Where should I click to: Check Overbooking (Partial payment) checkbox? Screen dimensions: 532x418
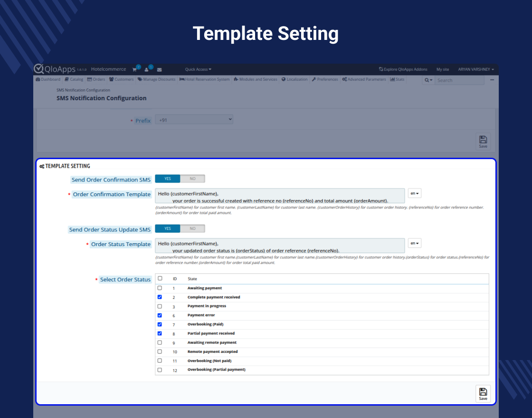(160, 370)
